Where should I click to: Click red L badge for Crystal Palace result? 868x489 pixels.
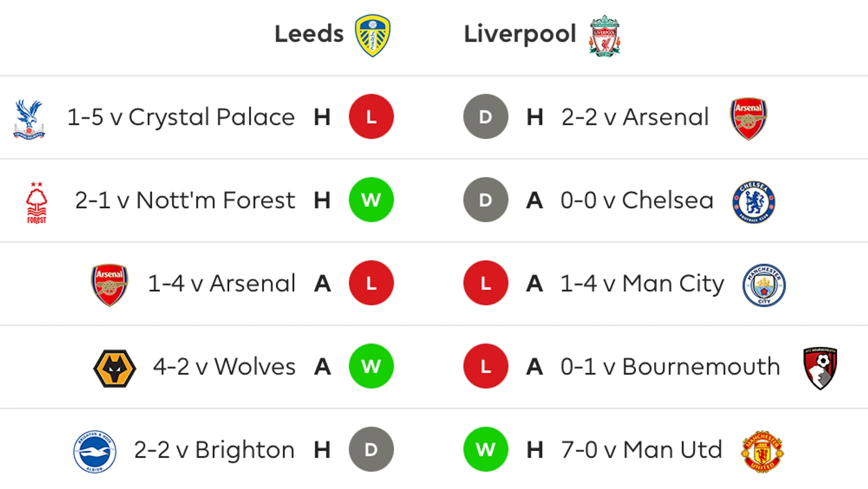tap(371, 116)
